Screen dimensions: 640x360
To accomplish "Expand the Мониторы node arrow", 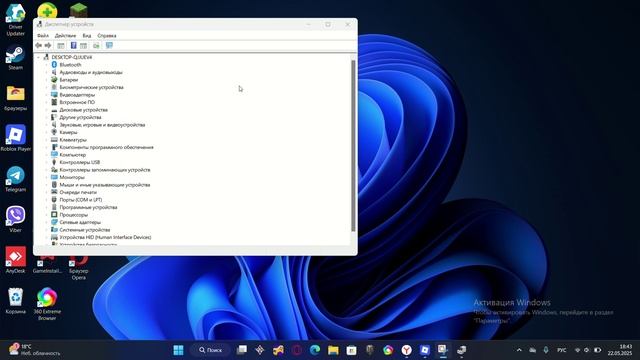I will 47,177.
